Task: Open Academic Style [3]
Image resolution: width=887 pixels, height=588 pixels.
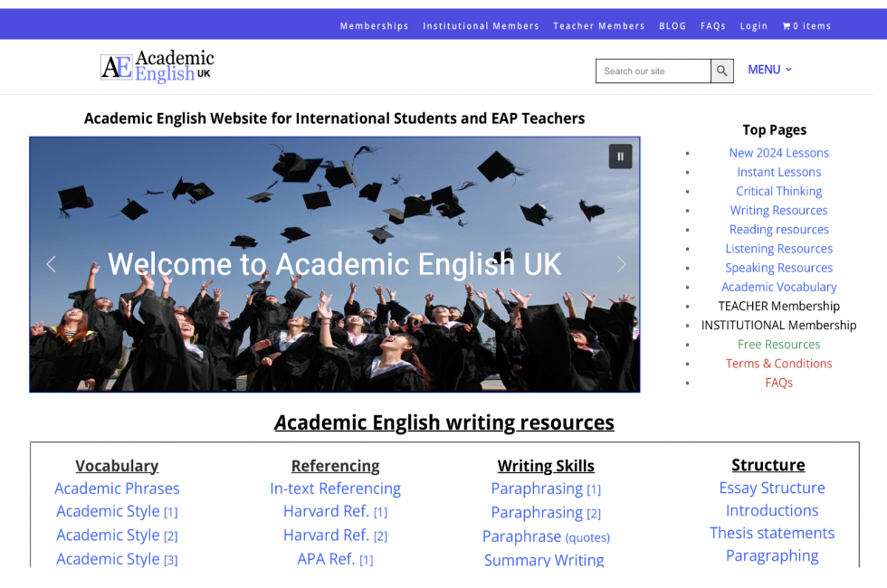Action: 117,559
